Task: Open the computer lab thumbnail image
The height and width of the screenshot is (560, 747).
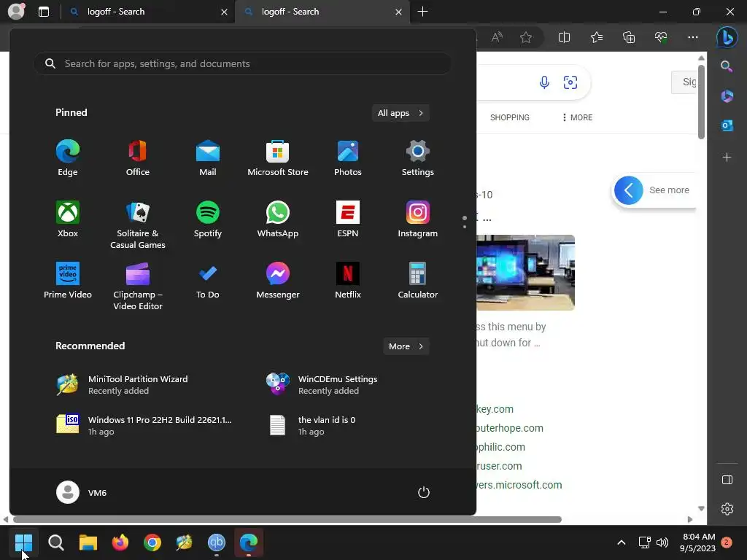Action: (x=525, y=273)
